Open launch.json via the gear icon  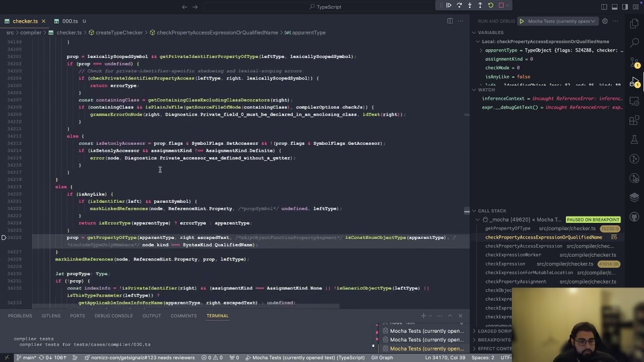(x=605, y=21)
